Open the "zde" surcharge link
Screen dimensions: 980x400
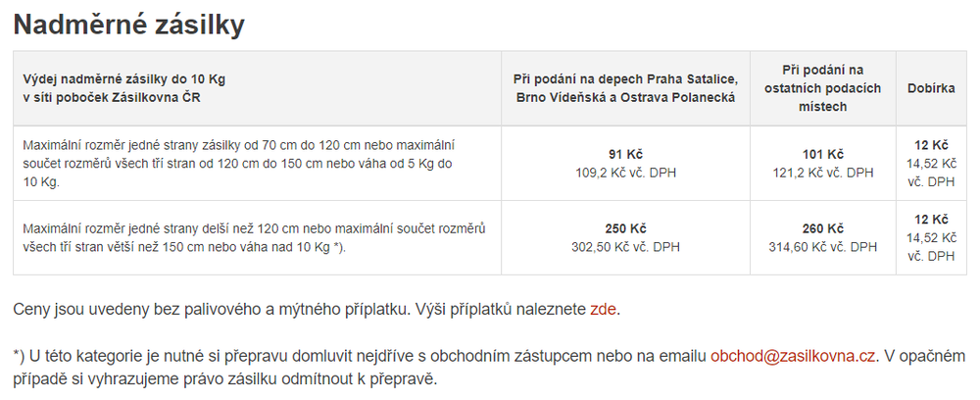(x=603, y=310)
